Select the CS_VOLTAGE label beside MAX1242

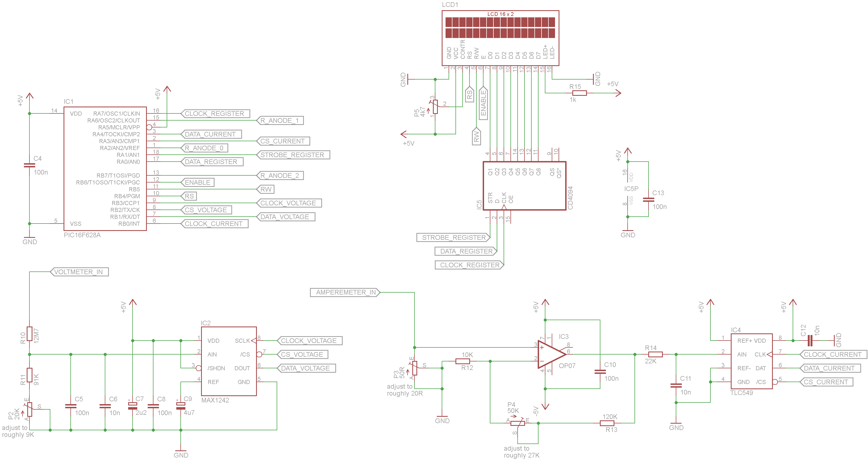[x=302, y=355]
